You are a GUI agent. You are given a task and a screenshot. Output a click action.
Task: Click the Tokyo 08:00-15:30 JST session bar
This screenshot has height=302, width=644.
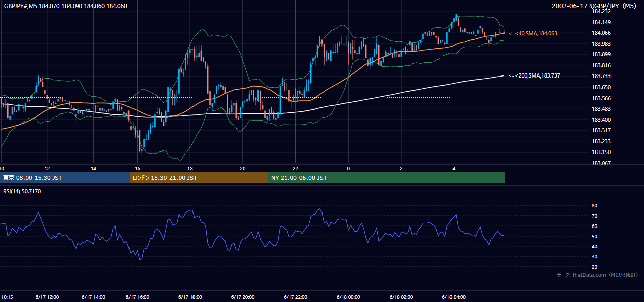65,178
